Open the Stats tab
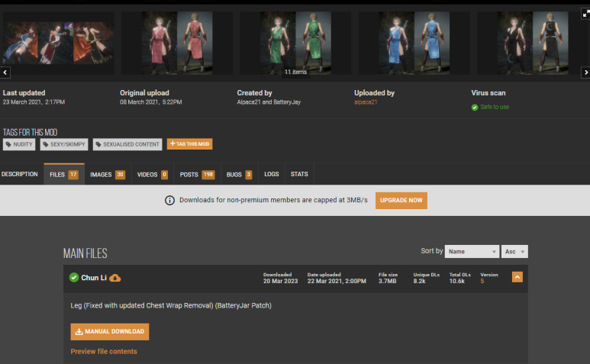Image resolution: width=590 pixels, height=364 pixels. tap(299, 174)
